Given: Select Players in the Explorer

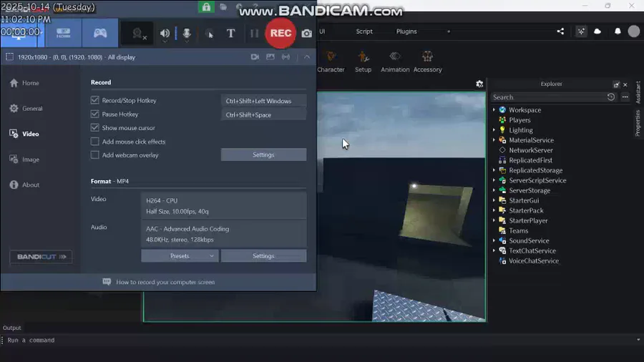Looking at the screenshot, I should pos(519,120).
